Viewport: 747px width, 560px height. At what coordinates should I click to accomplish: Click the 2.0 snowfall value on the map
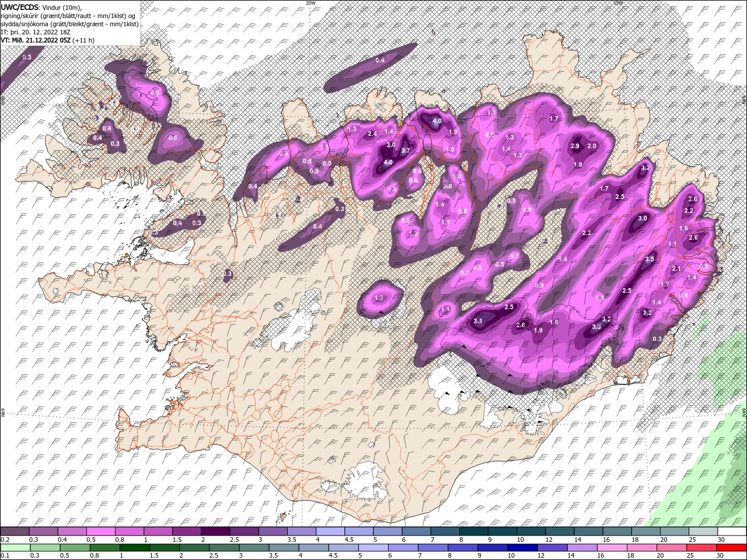592,146
